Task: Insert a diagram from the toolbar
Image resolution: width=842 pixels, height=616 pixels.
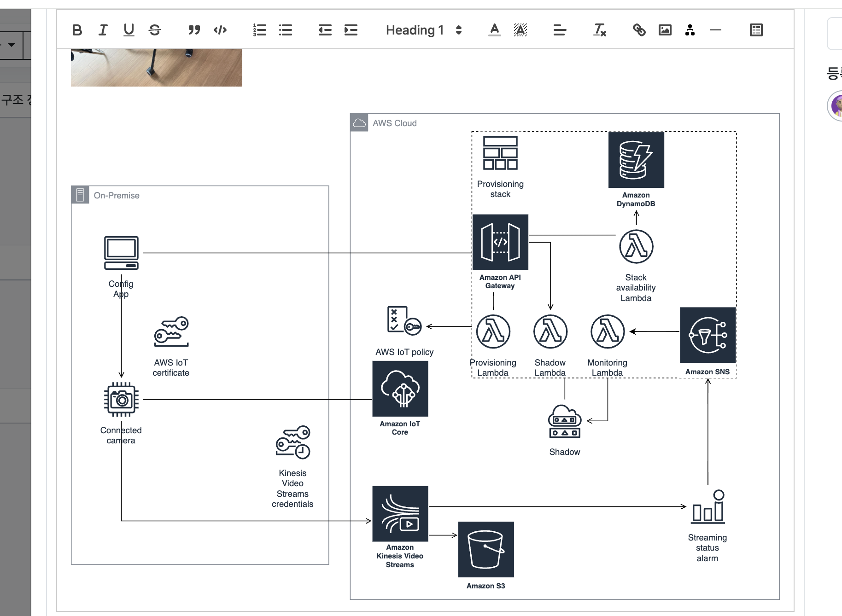Action: tap(690, 30)
